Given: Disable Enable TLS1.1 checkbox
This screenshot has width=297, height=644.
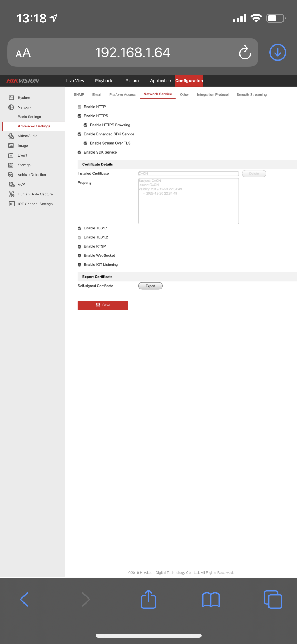Looking at the screenshot, I should pyautogui.click(x=79, y=228).
